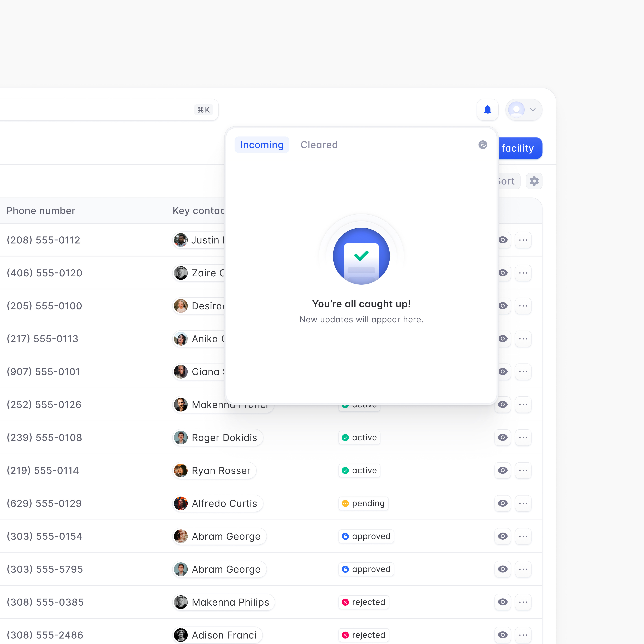Switch to the Cleared tab

point(319,144)
